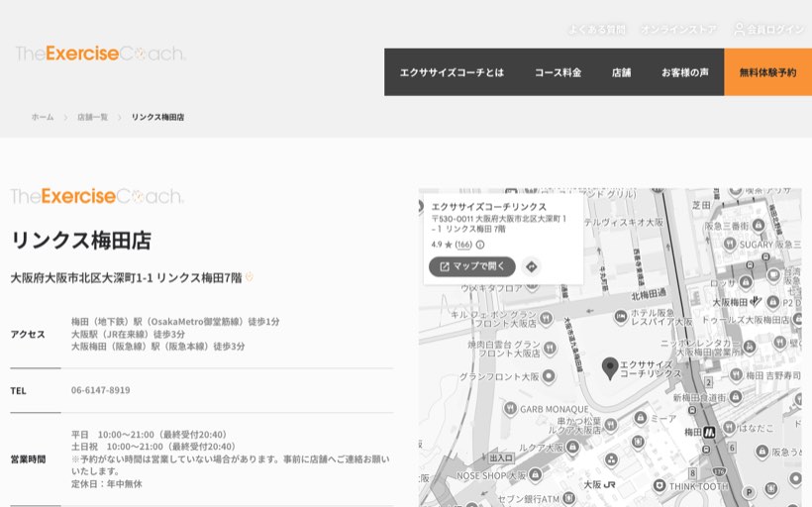
Task: Click the 串かつ松葉 ルクア大阪店 restaurant marker
Action: click(611, 425)
